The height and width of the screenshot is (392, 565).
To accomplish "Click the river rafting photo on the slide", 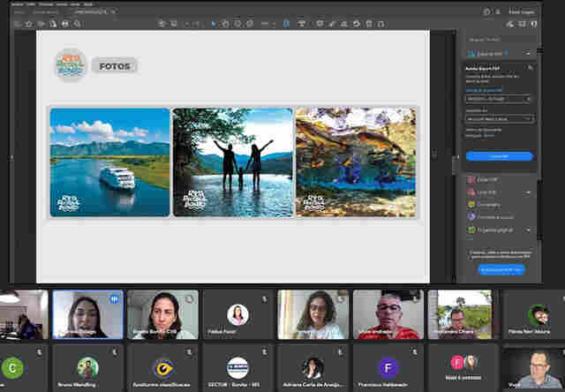I will [356, 162].
